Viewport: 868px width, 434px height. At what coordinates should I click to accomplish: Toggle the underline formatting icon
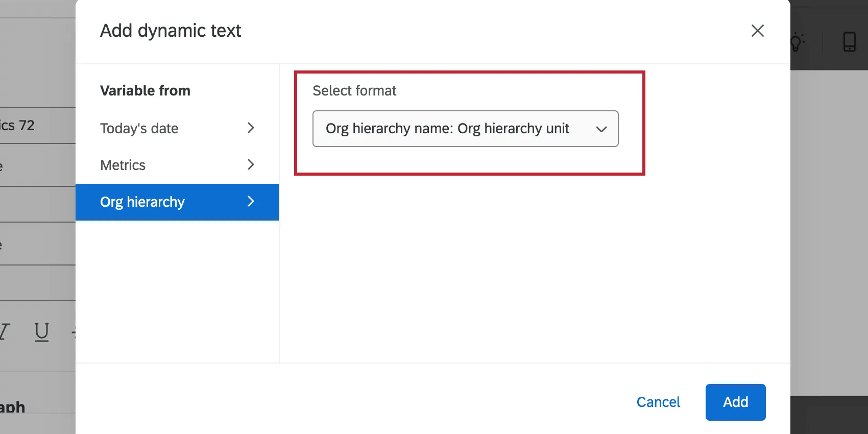pos(41,332)
